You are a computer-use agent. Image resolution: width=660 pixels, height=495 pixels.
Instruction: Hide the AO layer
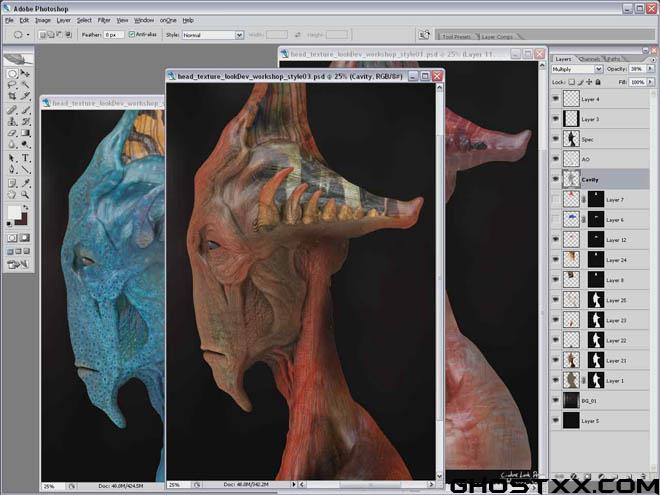tap(556, 159)
